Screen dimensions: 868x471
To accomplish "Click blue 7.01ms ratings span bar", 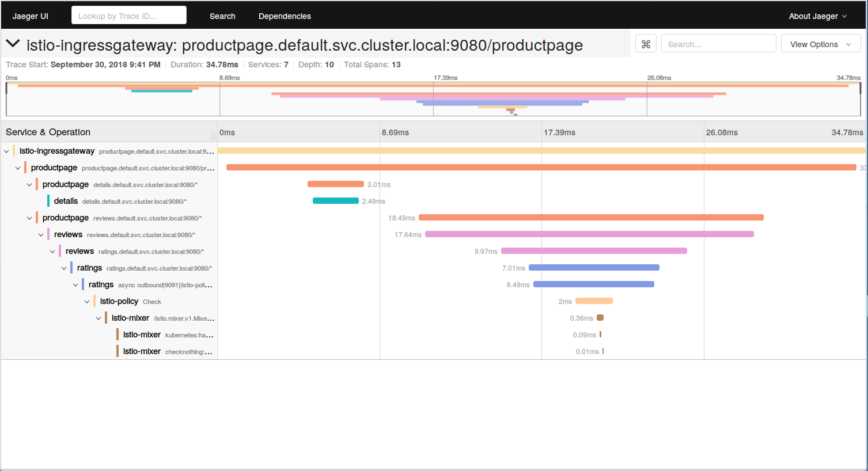I will click(x=594, y=268).
